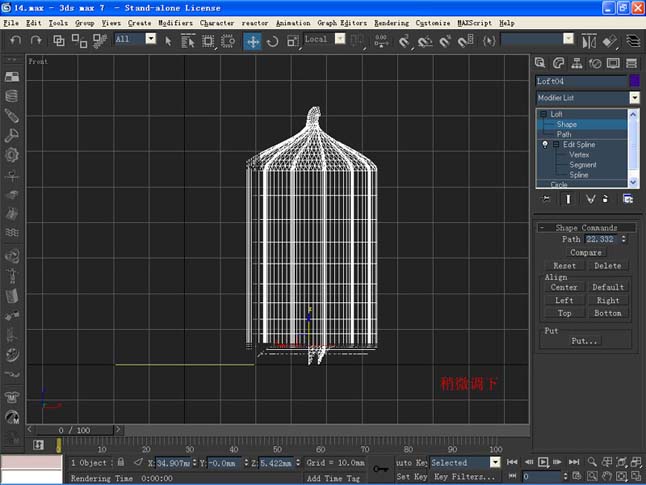646x485 pixels.
Task: Select the Rotate transform tool
Action: click(x=272, y=41)
